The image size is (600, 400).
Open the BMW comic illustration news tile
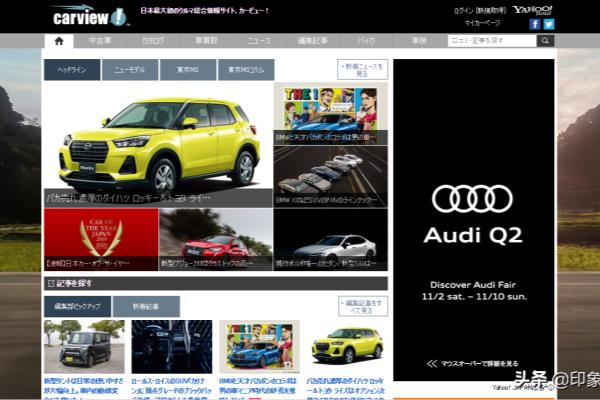coord(331,114)
